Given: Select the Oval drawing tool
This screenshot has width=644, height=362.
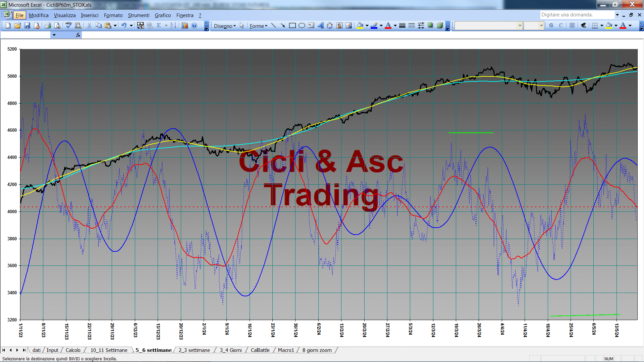Looking at the screenshot, I should coord(302,25).
